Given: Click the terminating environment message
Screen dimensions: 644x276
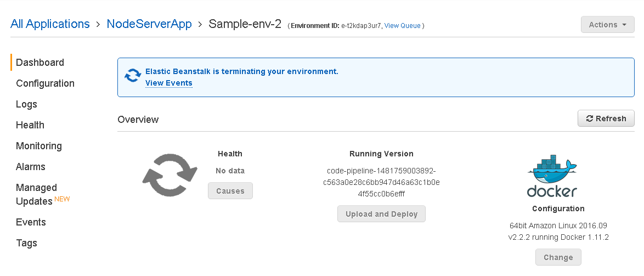Looking at the screenshot, I should click(x=242, y=71).
